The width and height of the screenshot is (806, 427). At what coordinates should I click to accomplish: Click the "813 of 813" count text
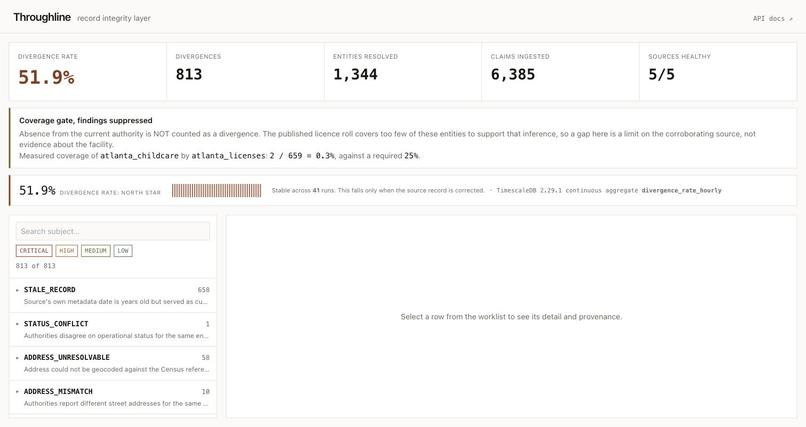coord(35,266)
